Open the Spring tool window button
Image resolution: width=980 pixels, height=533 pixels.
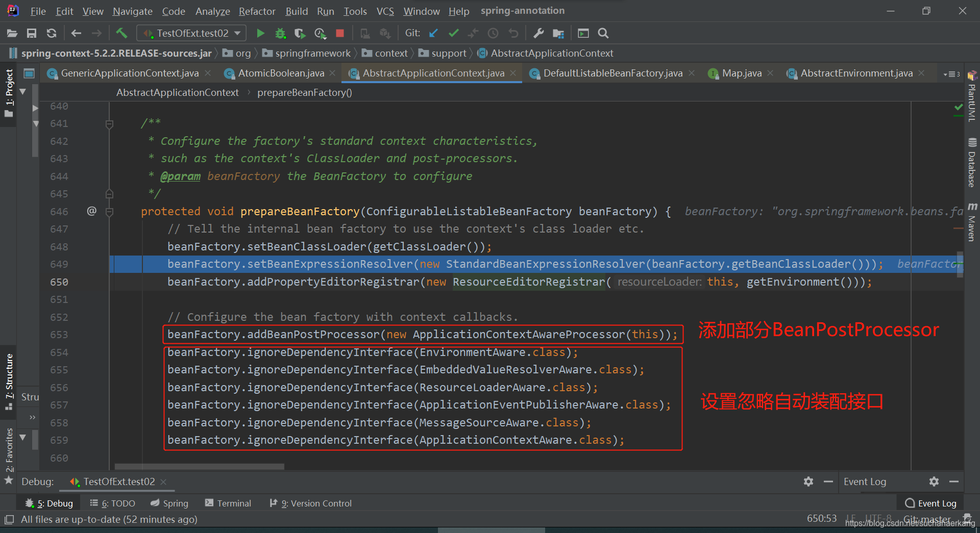169,503
